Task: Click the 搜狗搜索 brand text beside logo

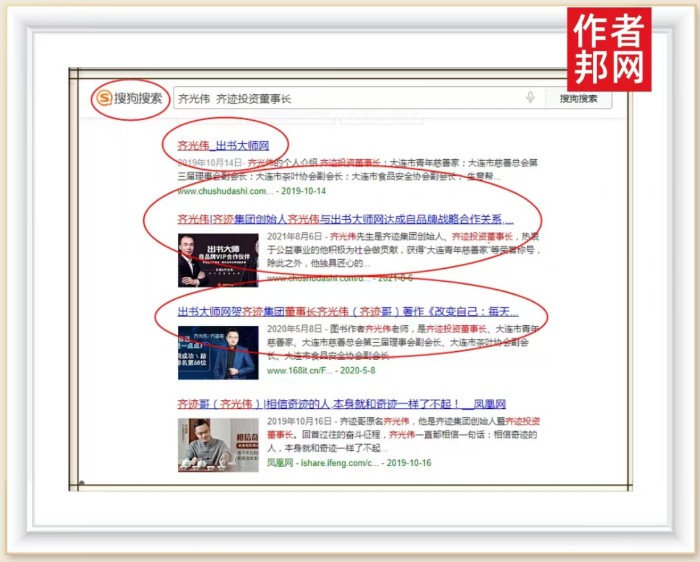Action: (x=138, y=98)
